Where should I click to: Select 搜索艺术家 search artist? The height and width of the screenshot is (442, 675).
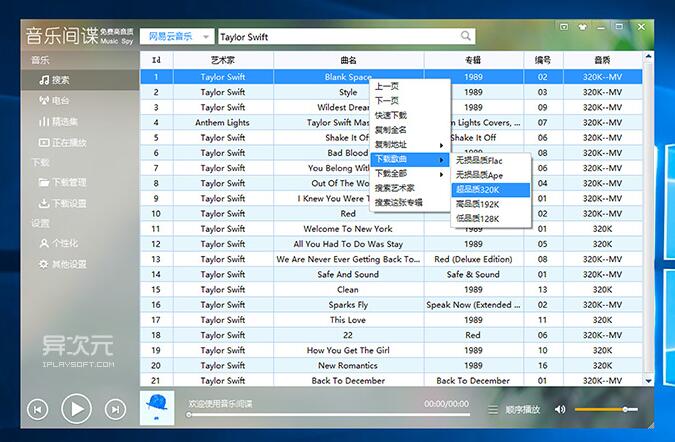click(x=410, y=189)
